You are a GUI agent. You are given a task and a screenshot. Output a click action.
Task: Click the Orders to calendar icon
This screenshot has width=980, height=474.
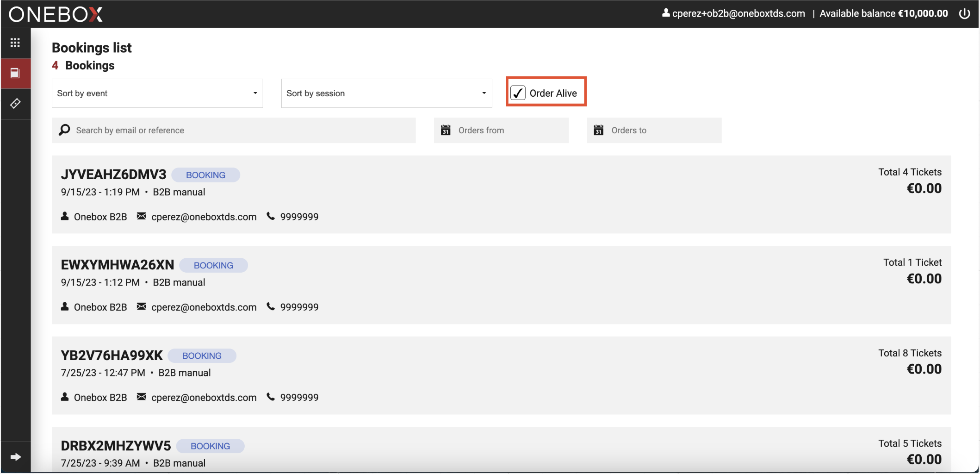pos(599,130)
